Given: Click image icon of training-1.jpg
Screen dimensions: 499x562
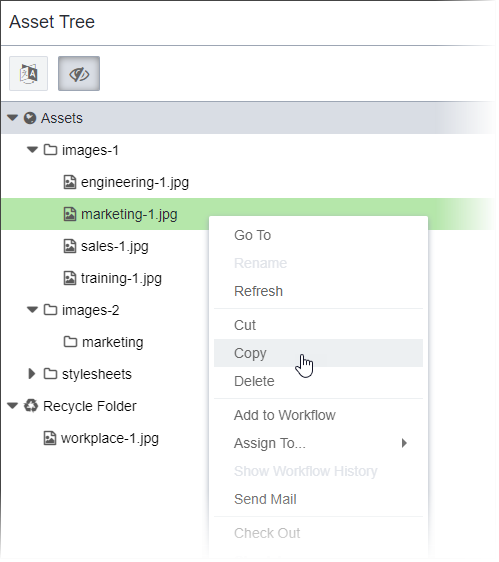Looking at the screenshot, I should [x=70, y=278].
